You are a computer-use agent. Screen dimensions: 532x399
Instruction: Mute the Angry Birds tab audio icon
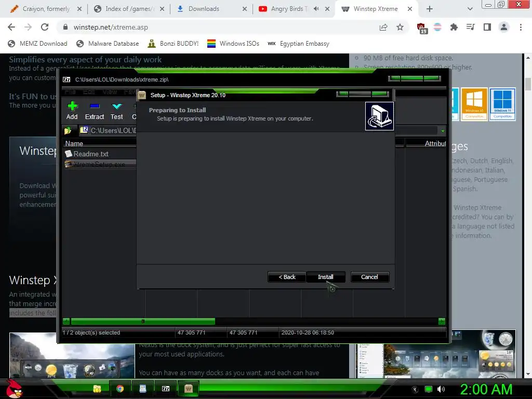[316, 9]
